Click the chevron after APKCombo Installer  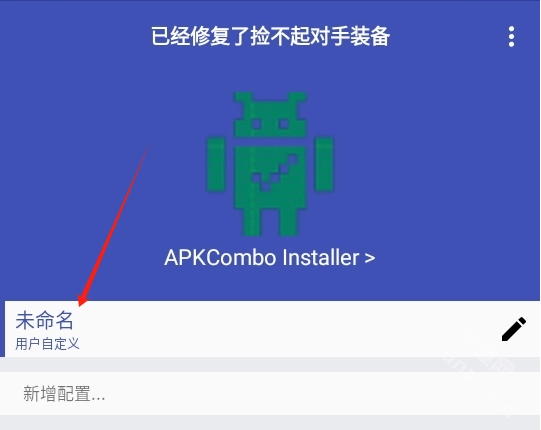[370, 258]
